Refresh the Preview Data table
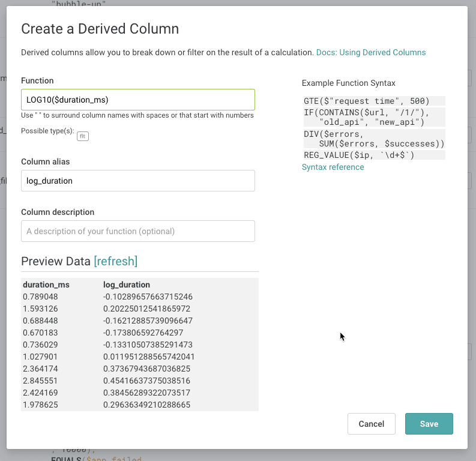Image resolution: width=476 pixels, height=461 pixels. pos(115,261)
